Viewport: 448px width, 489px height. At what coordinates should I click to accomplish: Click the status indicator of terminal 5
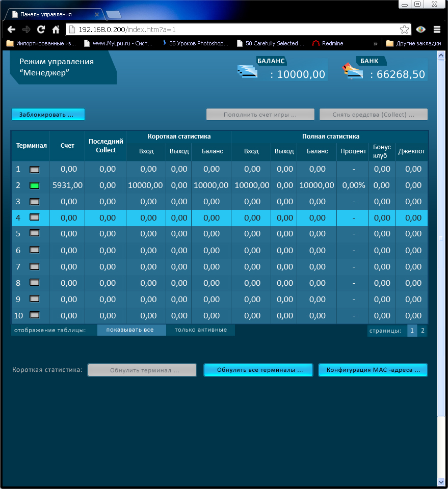[x=34, y=233]
